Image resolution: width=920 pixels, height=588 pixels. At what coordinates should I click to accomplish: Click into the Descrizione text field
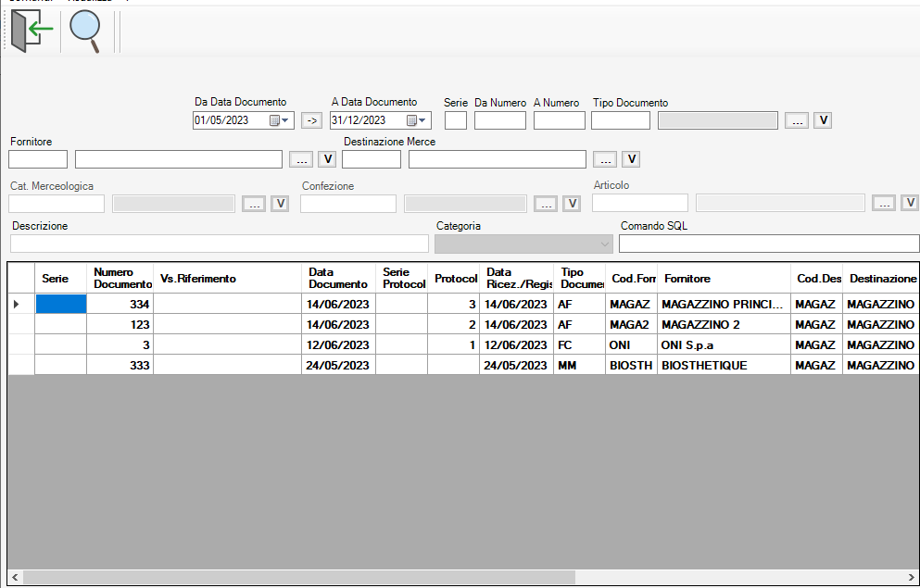coord(219,244)
